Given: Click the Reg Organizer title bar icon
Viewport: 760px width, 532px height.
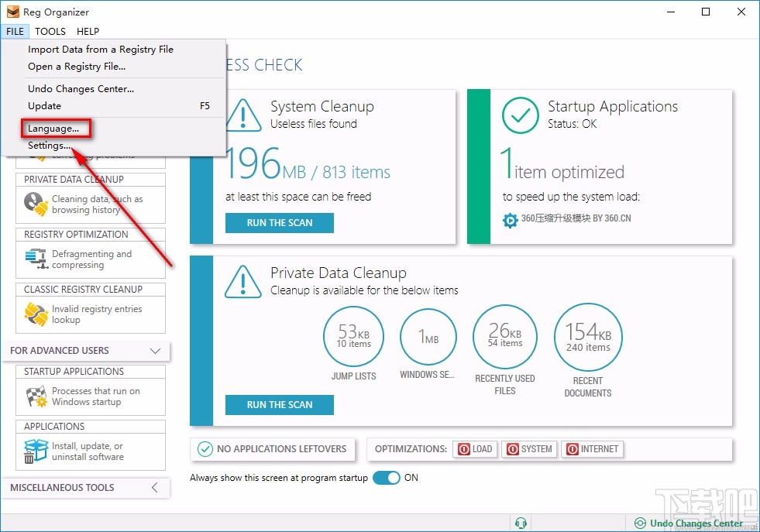Looking at the screenshot, I should point(13,12).
